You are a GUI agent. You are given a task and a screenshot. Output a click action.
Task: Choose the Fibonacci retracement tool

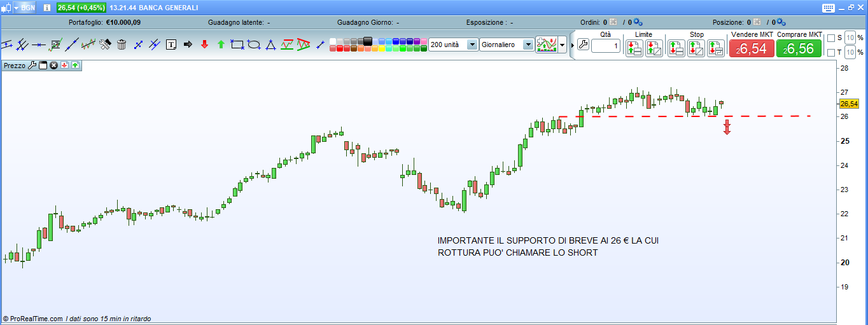55,45
